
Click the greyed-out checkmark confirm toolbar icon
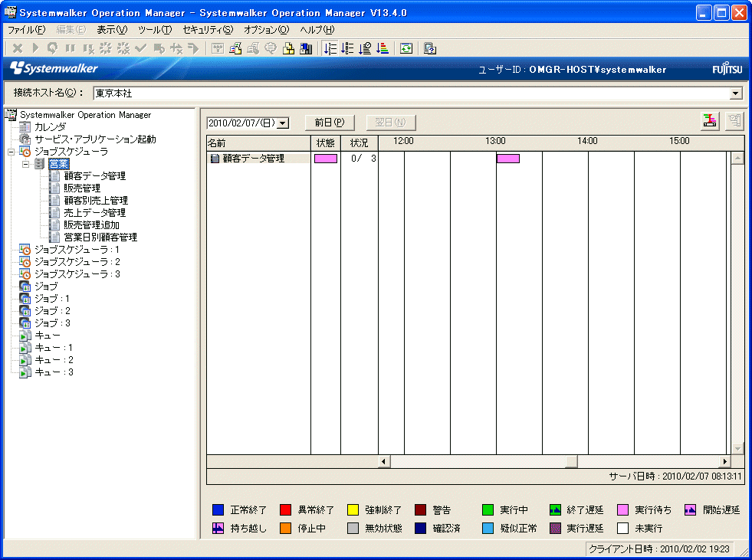(x=141, y=48)
